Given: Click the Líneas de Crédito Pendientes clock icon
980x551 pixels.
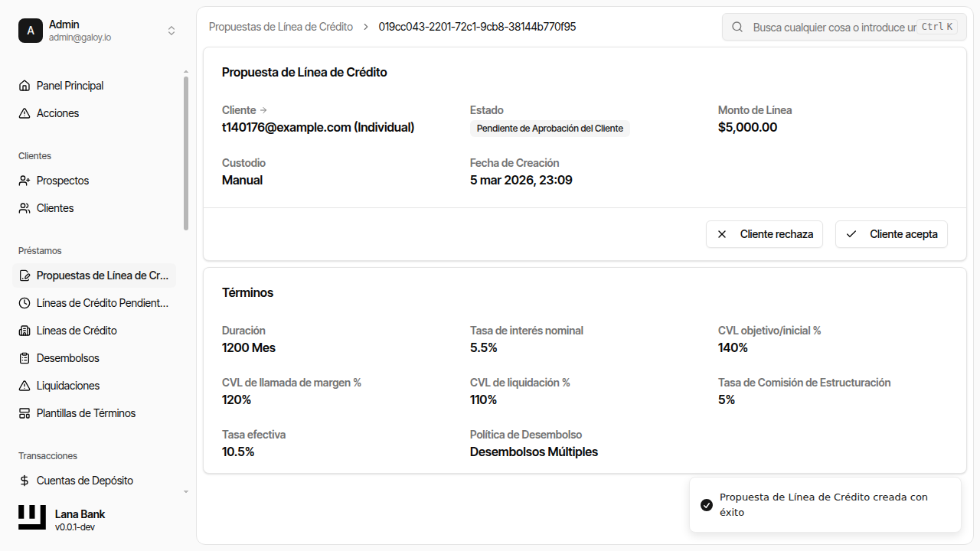Looking at the screenshot, I should pos(24,303).
